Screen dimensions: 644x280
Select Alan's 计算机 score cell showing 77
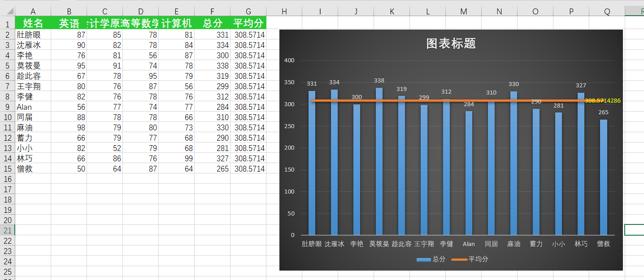coord(176,107)
